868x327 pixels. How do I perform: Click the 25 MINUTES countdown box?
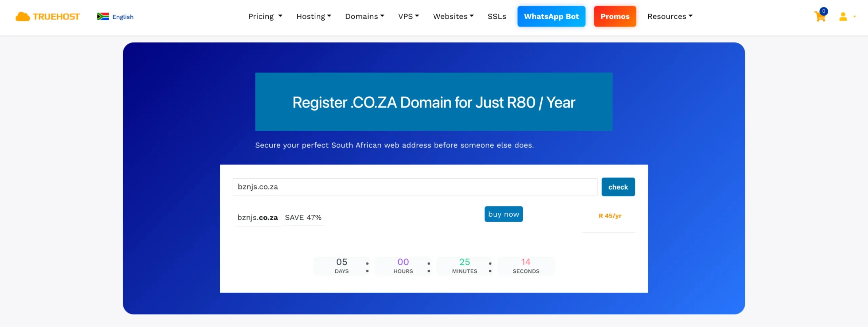point(465,266)
